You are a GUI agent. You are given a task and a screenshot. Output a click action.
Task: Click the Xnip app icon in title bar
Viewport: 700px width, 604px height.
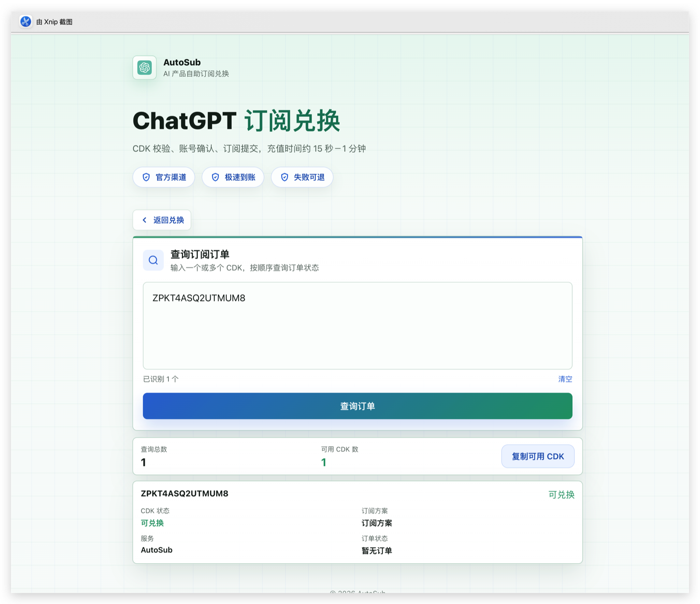click(26, 21)
